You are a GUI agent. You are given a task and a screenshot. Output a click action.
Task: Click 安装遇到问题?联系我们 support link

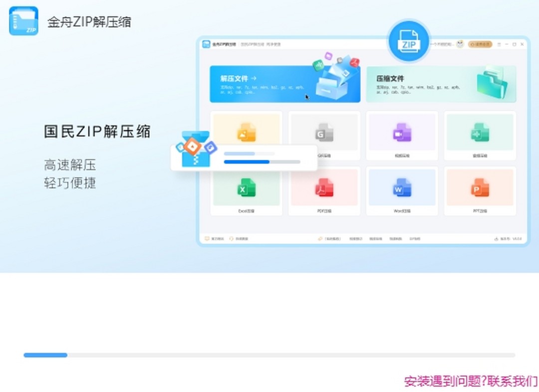click(x=469, y=381)
